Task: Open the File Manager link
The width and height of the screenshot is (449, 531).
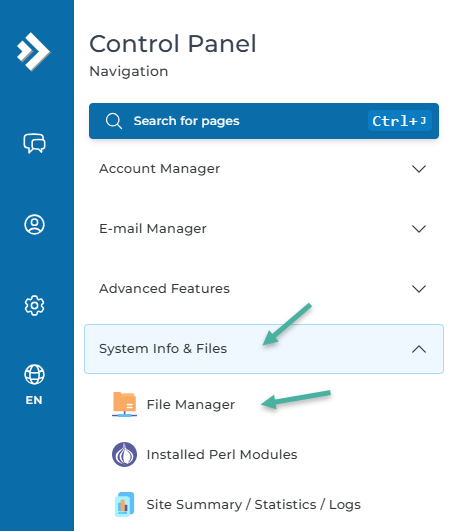Action: [191, 405]
